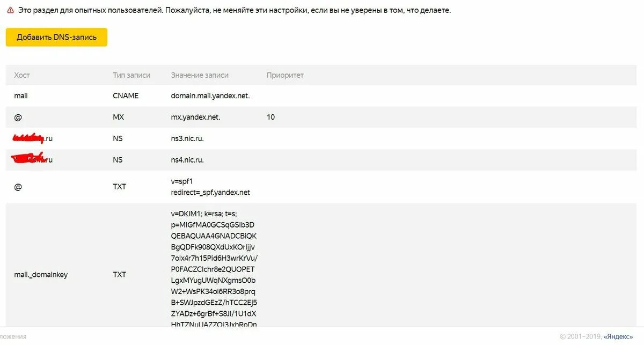Image resolution: width=644 pixels, height=345 pixels.
Task: Select the MX record mx.yandex.net.
Action: (x=195, y=117)
